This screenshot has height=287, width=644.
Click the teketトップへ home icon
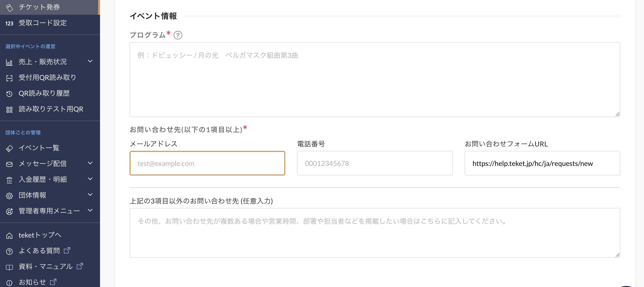(x=9, y=236)
